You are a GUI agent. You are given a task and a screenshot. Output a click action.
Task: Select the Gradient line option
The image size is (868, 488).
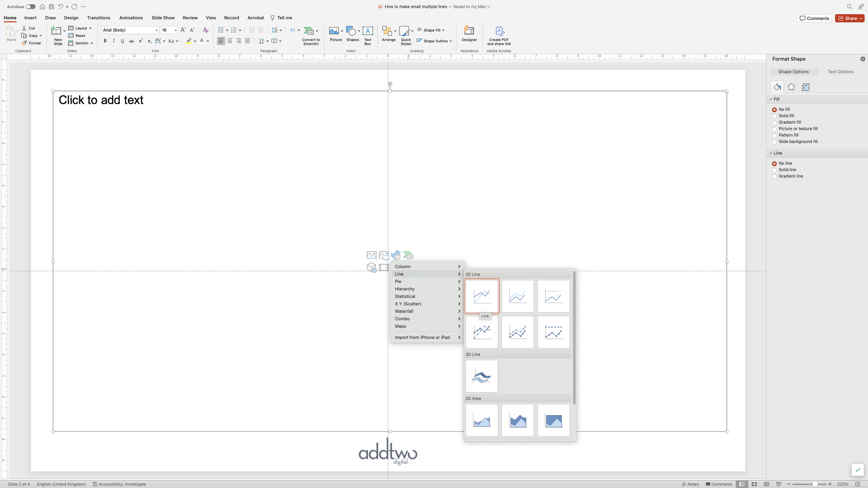tap(775, 176)
